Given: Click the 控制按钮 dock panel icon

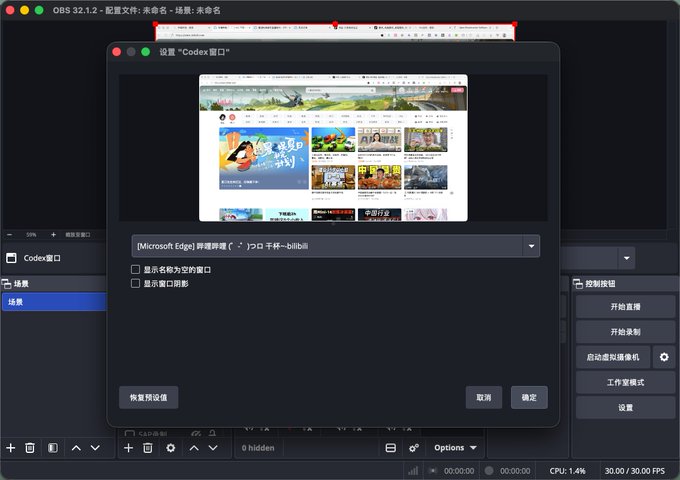Looking at the screenshot, I should click(578, 284).
